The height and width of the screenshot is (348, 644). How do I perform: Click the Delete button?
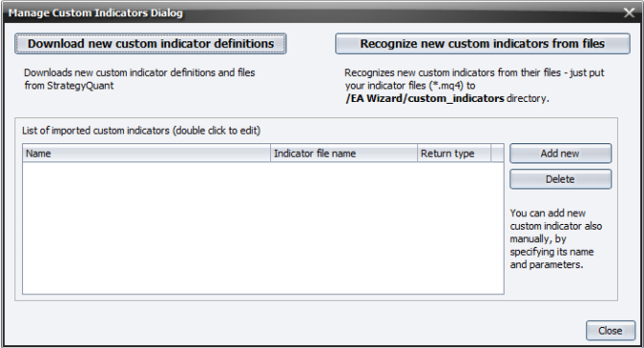point(560,179)
